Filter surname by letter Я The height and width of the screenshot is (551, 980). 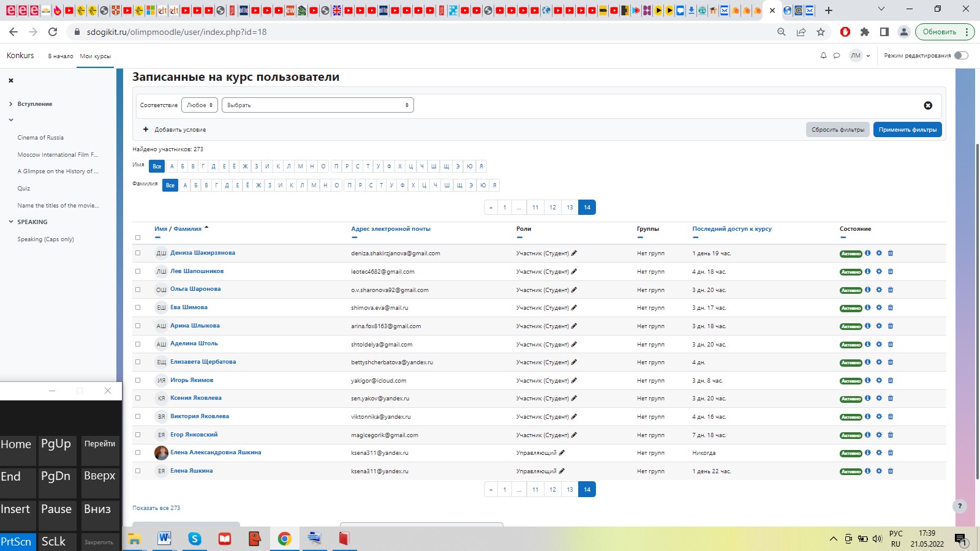[494, 186]
